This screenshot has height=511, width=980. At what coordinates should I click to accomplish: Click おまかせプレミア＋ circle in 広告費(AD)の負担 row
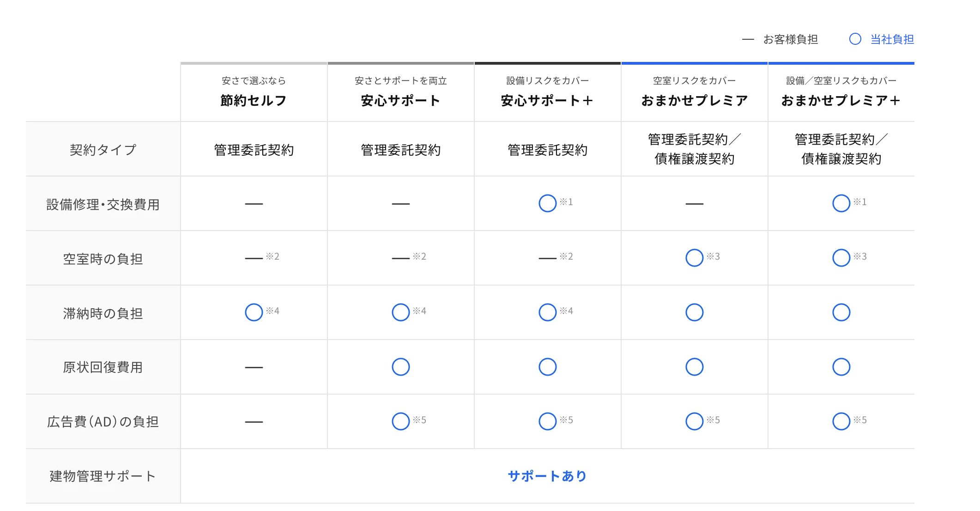(x=841, y=421)
